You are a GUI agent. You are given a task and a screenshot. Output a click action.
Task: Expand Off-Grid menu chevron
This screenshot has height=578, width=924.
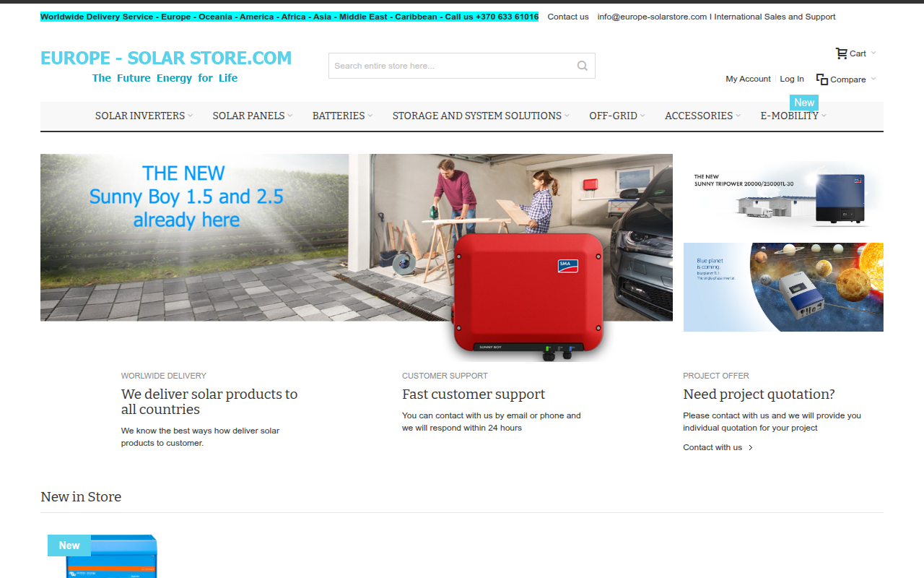[642, 116]
